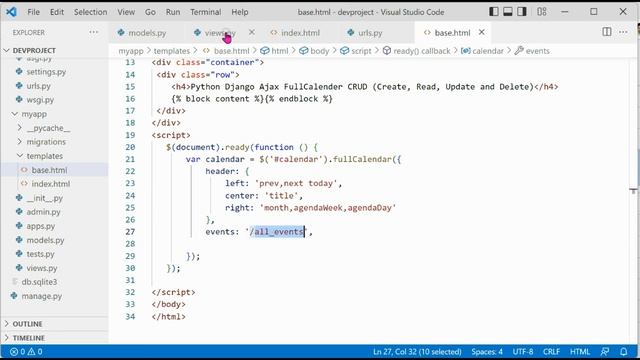Expand the TIMELINE section
Image resolution: width=640 pixels, height=360 pixels.
29,338
